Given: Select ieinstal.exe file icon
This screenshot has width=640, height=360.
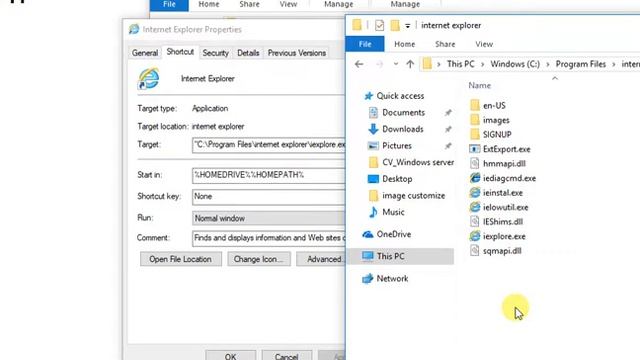Looking at the screenshot, I should (475, 193).
